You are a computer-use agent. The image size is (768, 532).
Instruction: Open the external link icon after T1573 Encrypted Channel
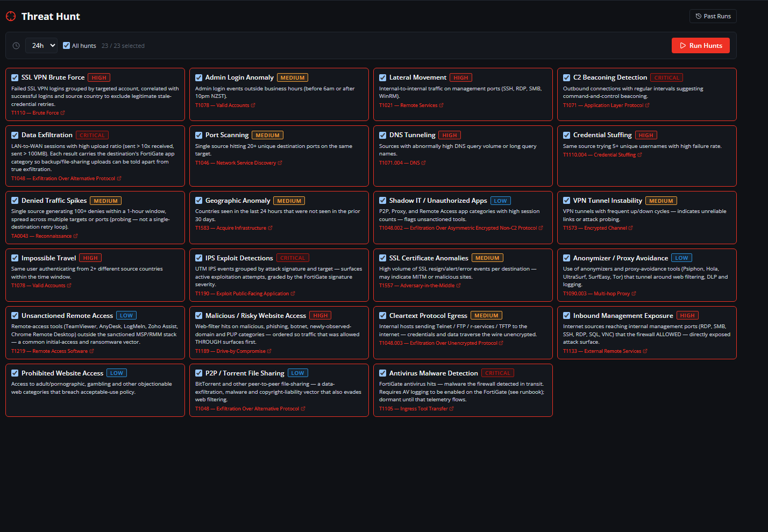click(x=631, y=228)
